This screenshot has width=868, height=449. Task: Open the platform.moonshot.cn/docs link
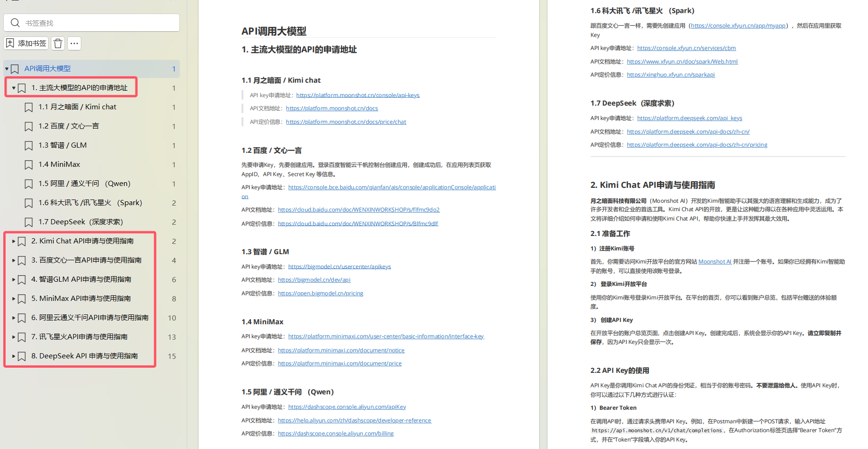tap(332, 108)
